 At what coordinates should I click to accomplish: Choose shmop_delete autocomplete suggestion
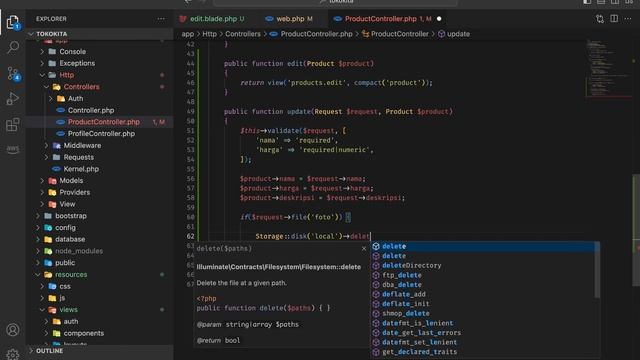(483, 313)
